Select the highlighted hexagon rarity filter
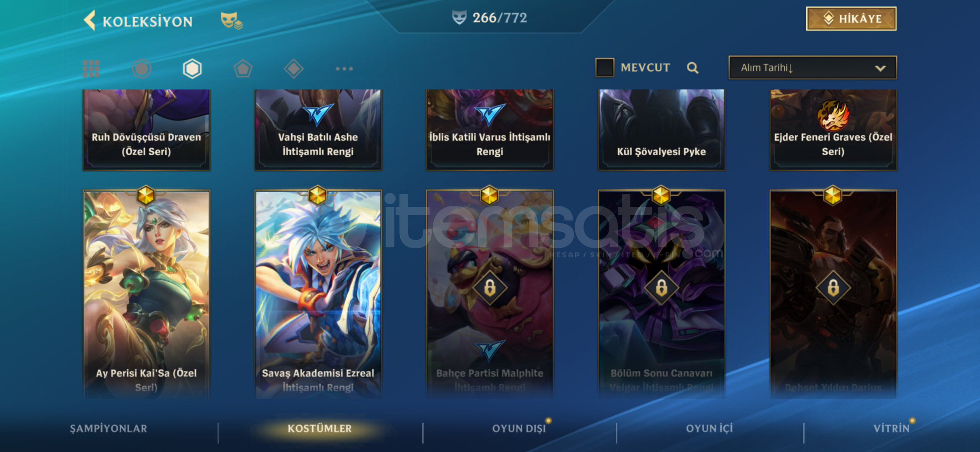Image resolution: width=980 pixels, height=452 pixels. (192, 69)
